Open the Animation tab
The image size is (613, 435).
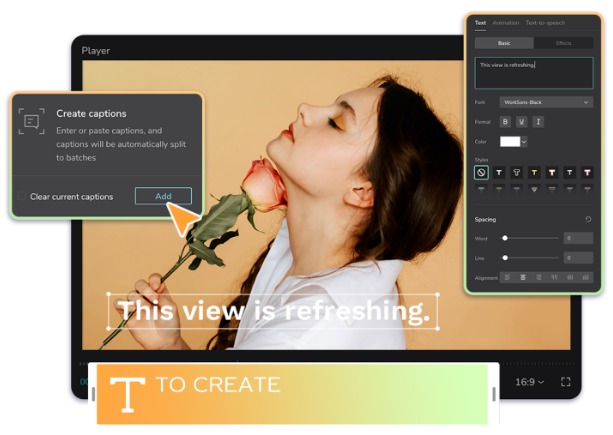pyautogui.click(x=505, y=22)
